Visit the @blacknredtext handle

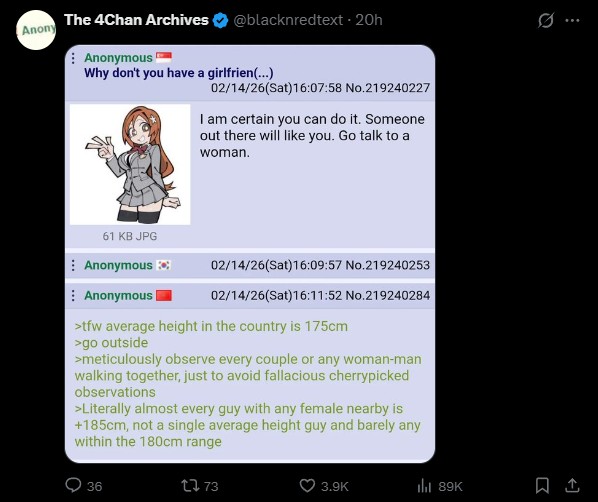(288, 20)
